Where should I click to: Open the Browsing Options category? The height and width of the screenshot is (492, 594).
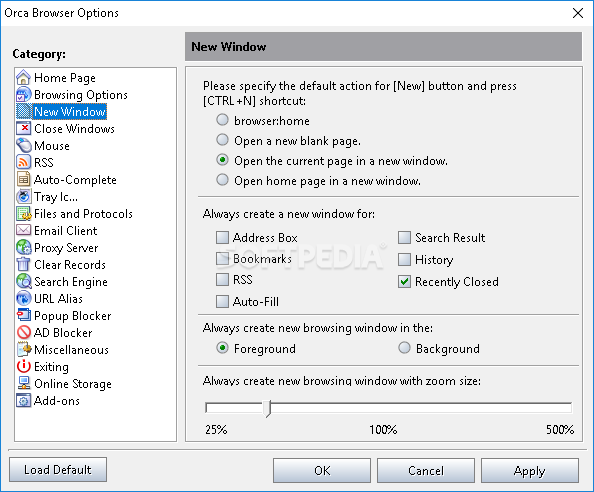81,95
